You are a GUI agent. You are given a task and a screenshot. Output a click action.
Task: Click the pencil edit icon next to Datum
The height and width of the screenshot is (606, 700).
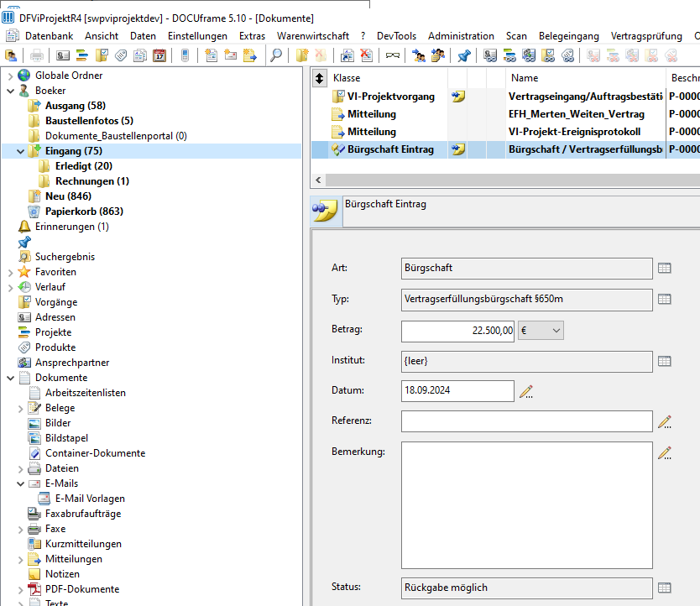click(x=526, y=392)
